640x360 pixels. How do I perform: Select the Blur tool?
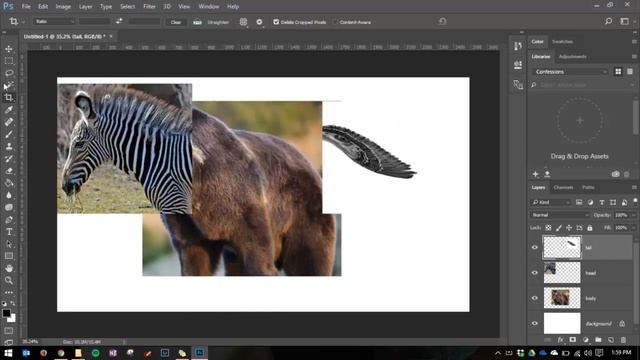pyautogui.click(x=9, y=195)
